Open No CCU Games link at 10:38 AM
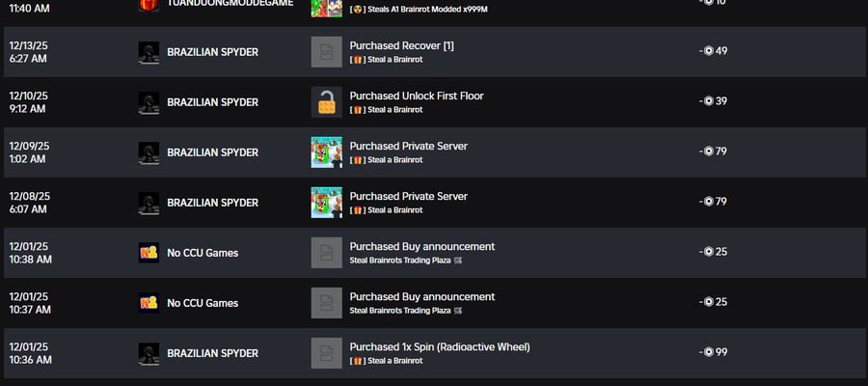The image size is (868, 386). [x=203, y=253]
